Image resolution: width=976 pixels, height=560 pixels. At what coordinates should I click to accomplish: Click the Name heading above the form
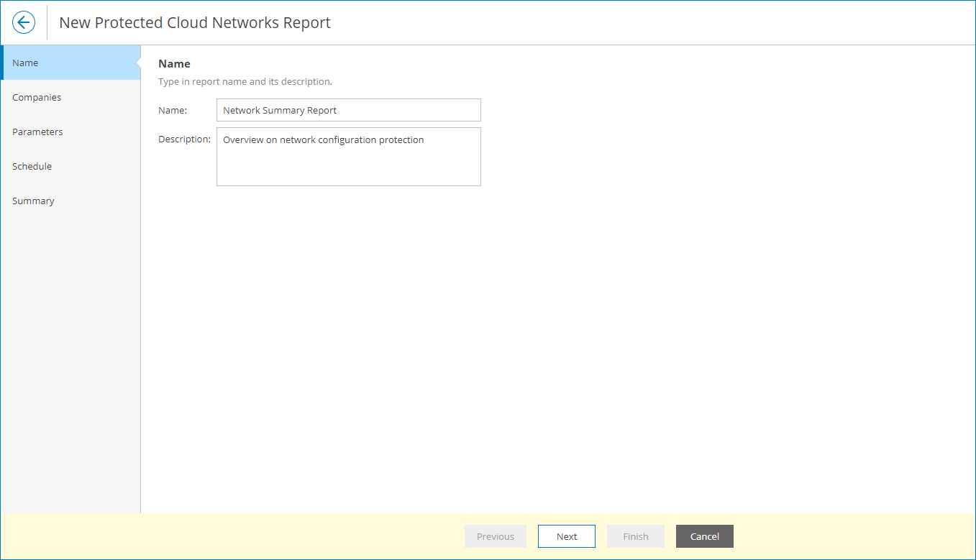(174, 63)
